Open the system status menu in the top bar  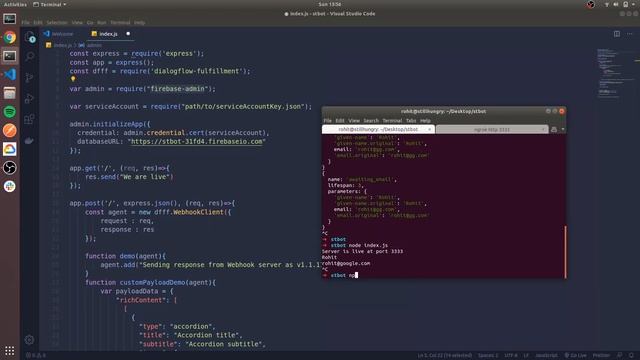[620, 4]
